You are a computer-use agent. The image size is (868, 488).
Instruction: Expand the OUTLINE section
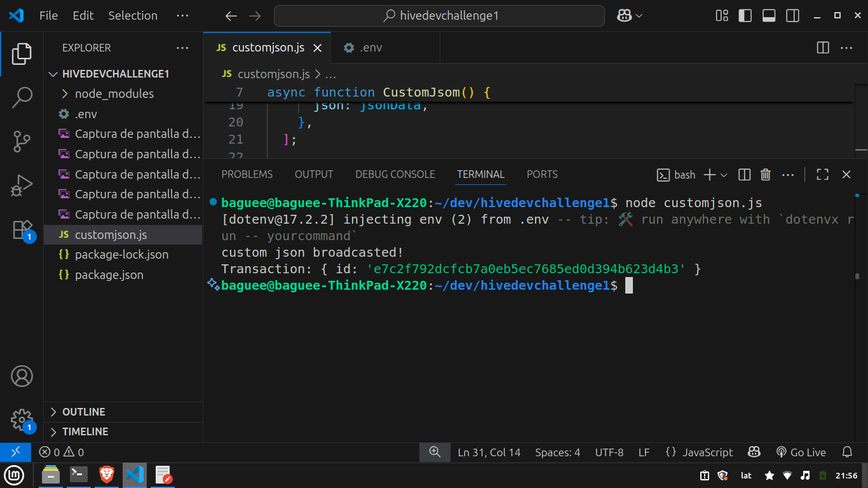[x=83, y=412]
